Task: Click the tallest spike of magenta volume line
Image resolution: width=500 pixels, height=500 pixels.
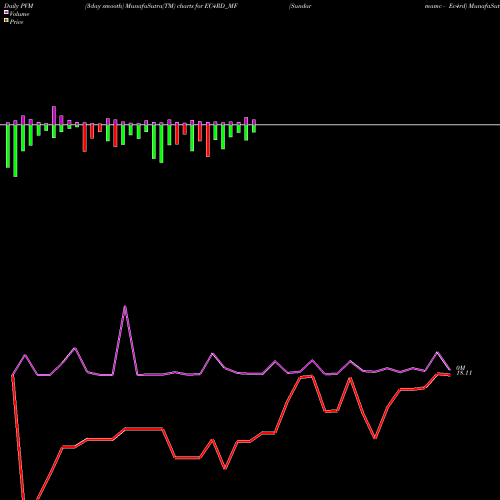Action: pyautogui.click(x=125, y=307)
